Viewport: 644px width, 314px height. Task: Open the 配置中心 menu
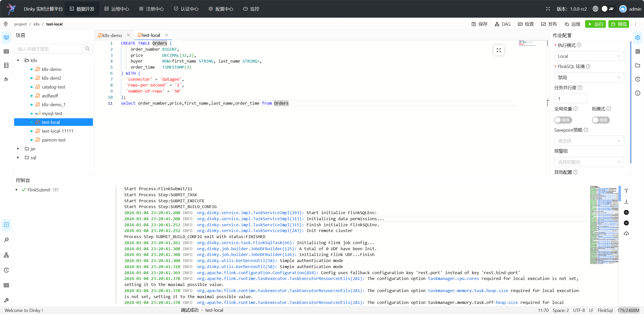point(221,9)
